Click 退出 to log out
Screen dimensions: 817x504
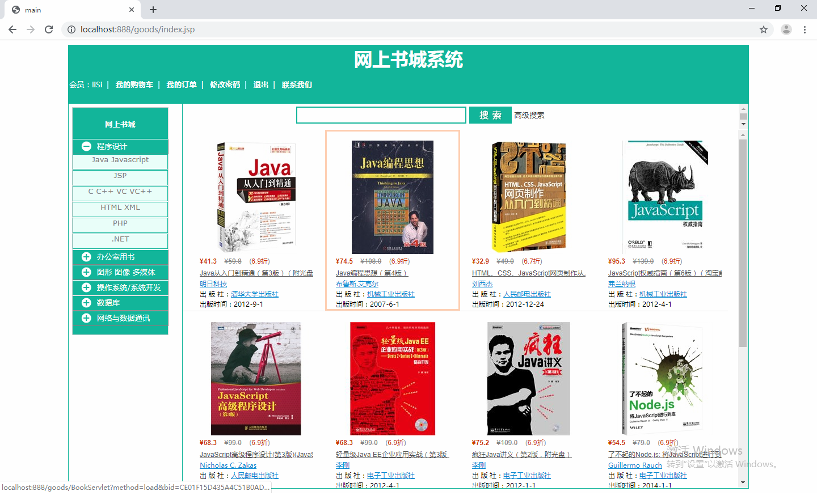coord(261,84)
